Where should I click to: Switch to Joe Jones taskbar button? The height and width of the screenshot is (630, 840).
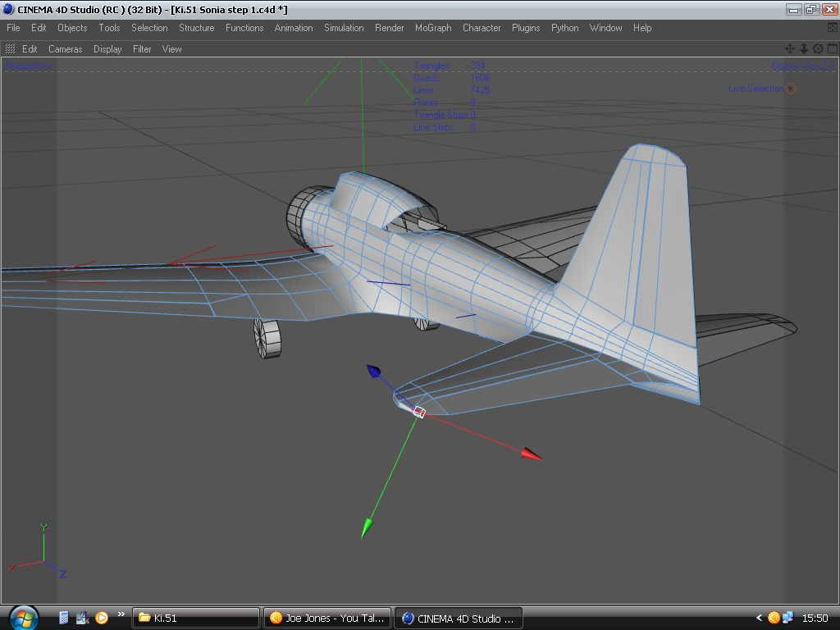click(x=326, y=618)
